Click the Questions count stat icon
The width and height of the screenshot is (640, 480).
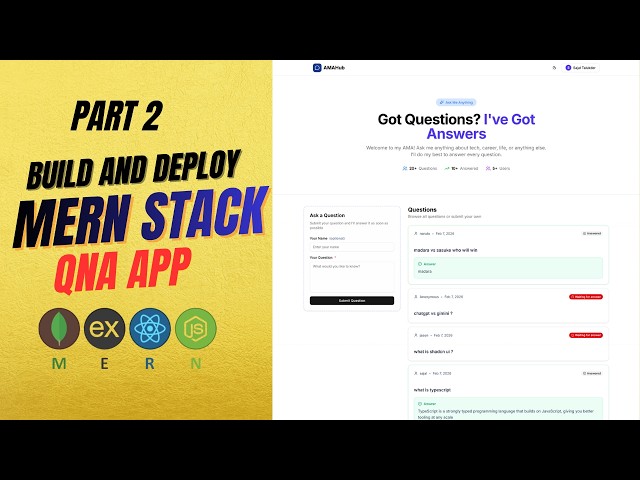pyautogui.click(x=404, y=168)
